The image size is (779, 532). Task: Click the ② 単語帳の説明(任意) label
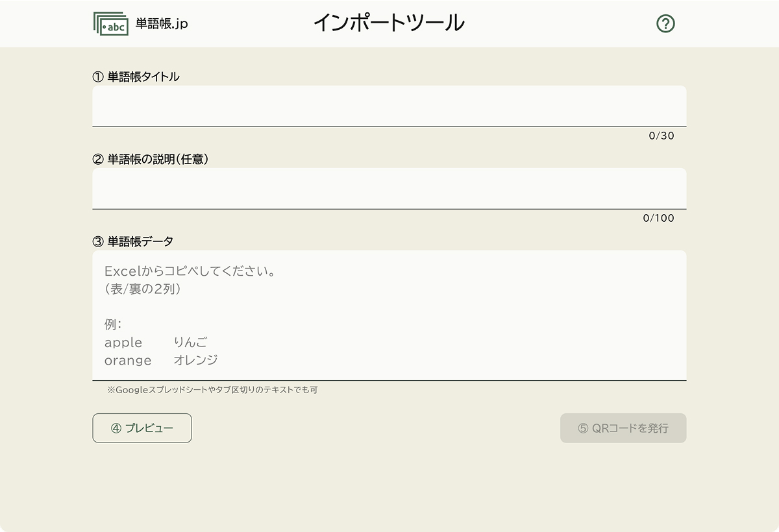tap(150, 159)
